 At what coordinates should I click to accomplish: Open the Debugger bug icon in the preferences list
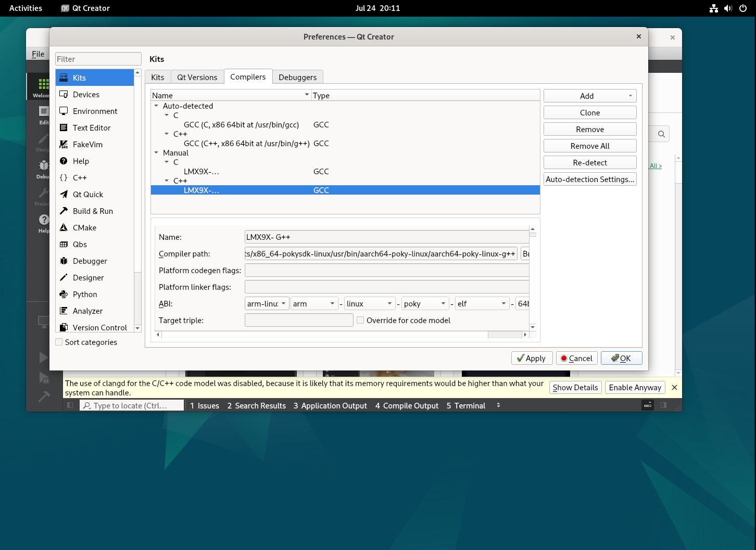64,261
